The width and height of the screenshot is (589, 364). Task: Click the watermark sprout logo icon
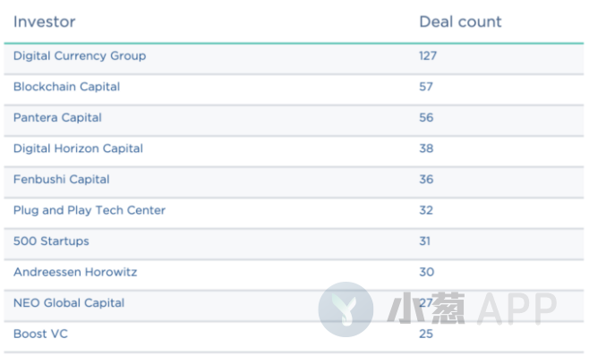point(346,309)
